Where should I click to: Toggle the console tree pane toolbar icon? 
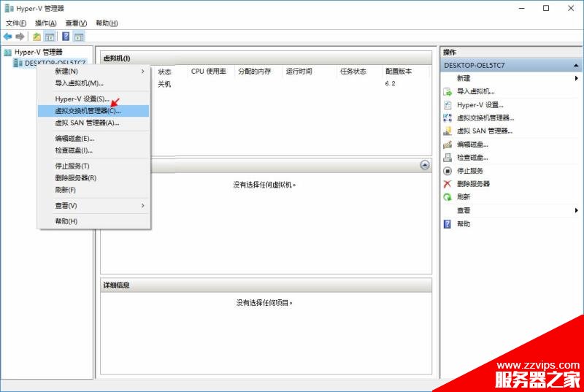click(50, 36)
